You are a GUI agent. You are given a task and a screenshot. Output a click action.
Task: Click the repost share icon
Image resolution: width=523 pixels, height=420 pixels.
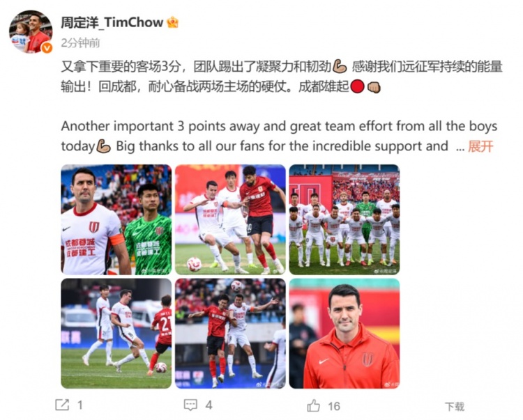[62, 405]
